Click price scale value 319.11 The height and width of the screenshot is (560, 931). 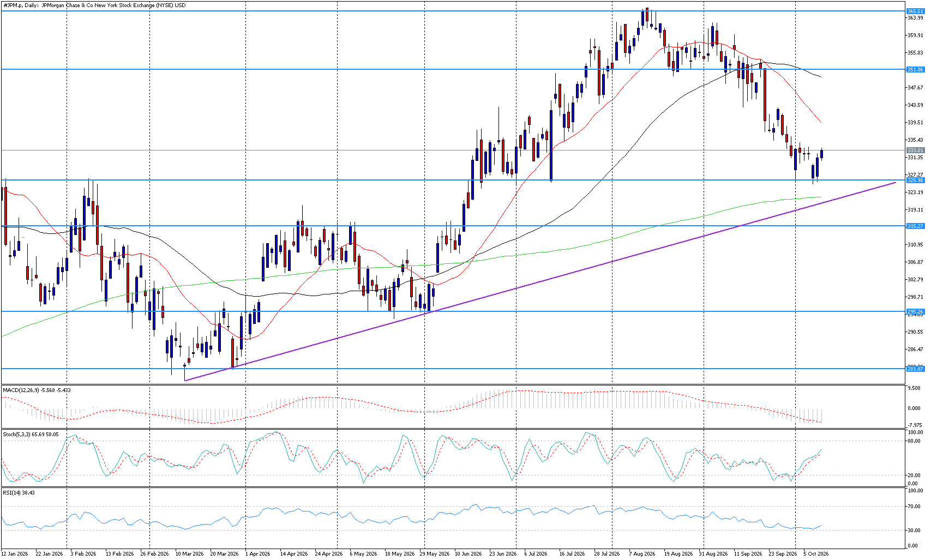pyautogui.click(x=915, y=210)
